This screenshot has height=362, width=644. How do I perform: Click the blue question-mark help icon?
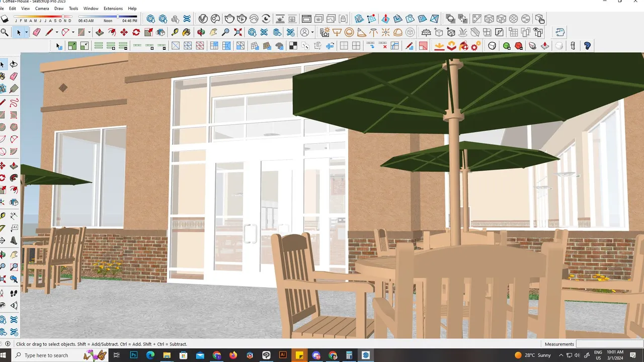587,46
